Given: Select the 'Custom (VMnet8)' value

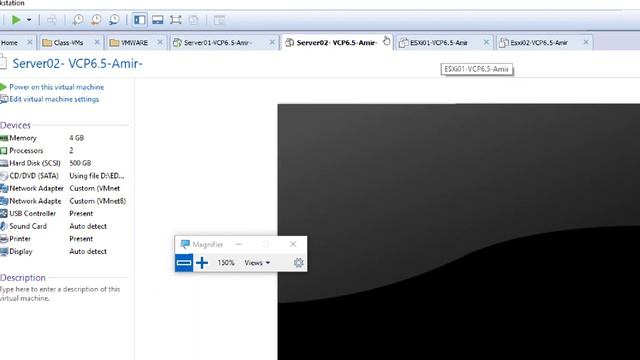Looking at the screenshot, I should pos(98,201).
